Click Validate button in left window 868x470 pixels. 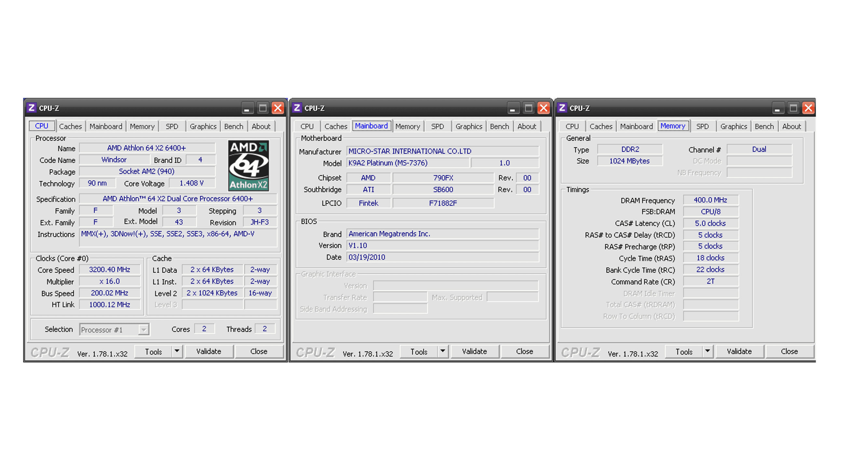point(209,351)
